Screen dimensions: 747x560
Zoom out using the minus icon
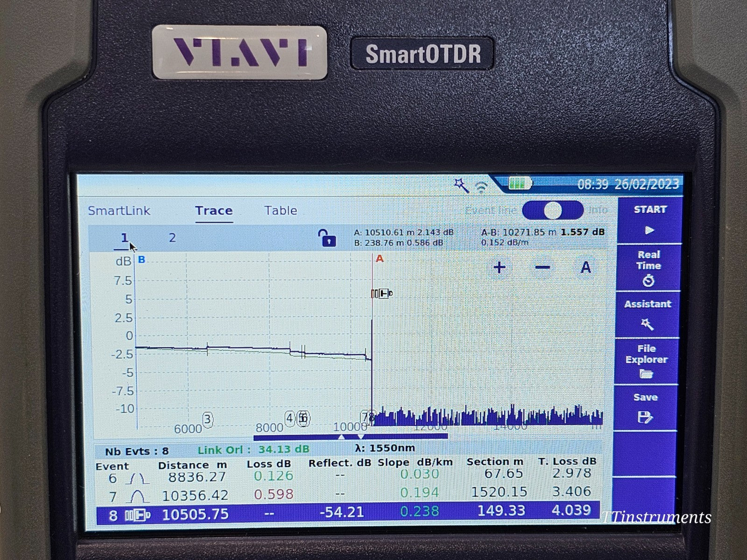[x=542, y=267]
